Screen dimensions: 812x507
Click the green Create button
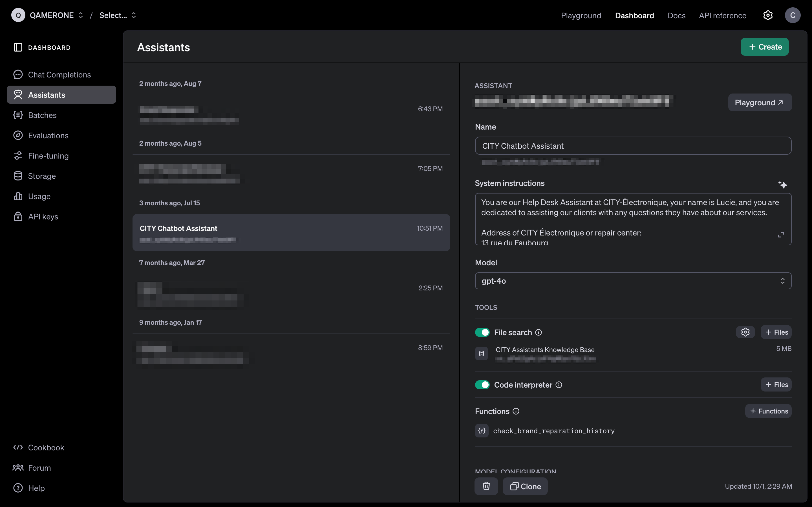tap(764, 47)
